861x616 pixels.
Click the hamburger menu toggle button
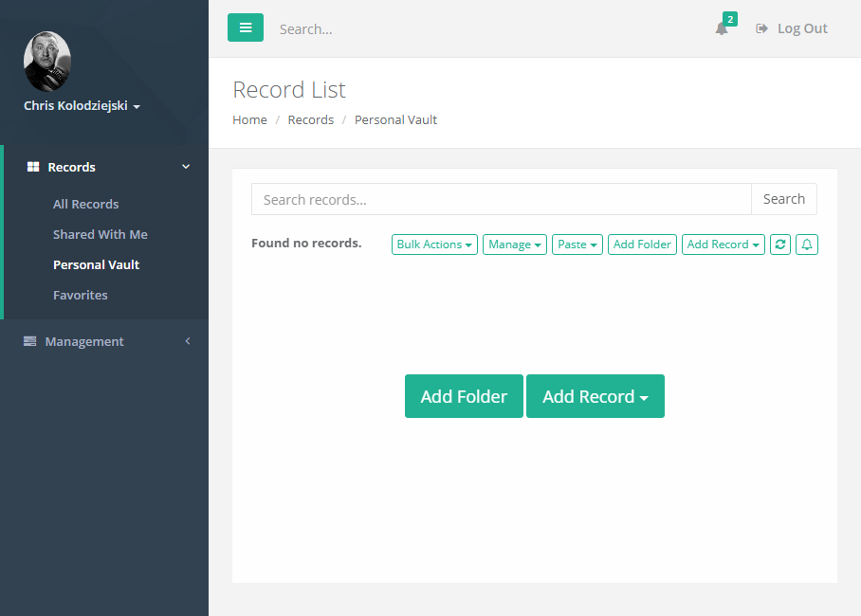click(x=246, y=28)
